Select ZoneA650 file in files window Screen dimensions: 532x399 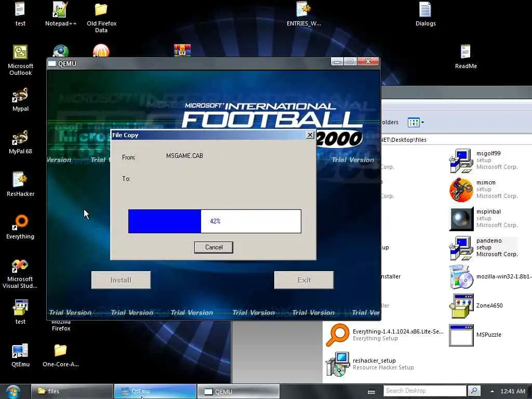(476, 305)
